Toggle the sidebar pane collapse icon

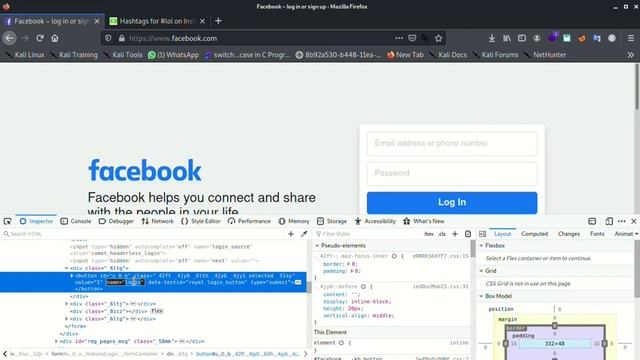coord(482,234)
